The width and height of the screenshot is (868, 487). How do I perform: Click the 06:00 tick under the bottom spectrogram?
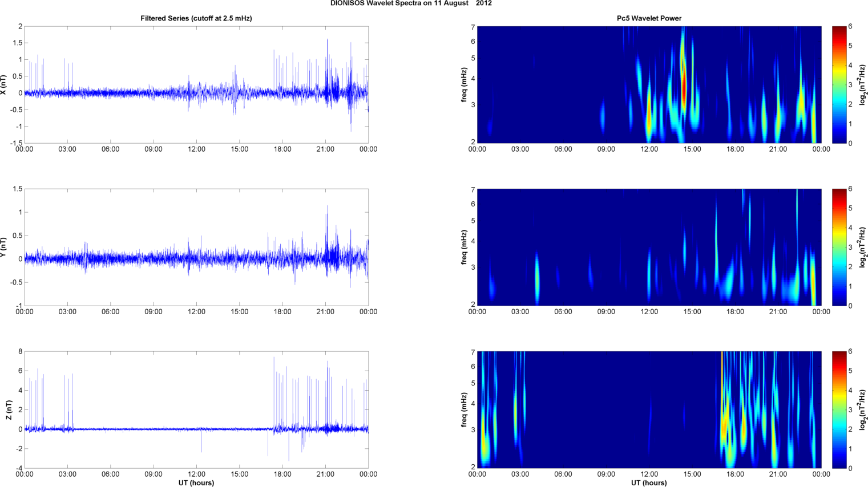tap(563, 474)
